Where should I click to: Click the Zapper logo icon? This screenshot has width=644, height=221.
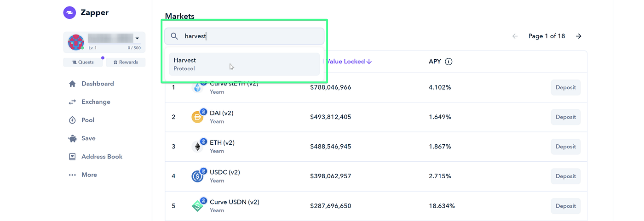point(69,12)
